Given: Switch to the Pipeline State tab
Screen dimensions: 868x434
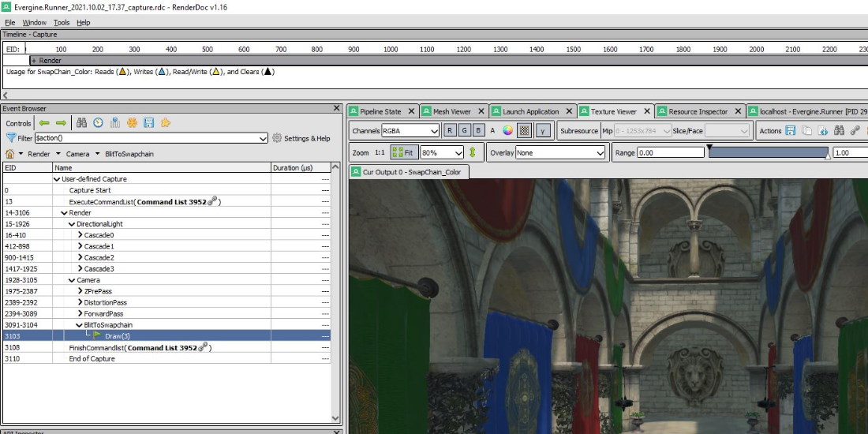Looking at the screenshot, I should pos(381,111).
